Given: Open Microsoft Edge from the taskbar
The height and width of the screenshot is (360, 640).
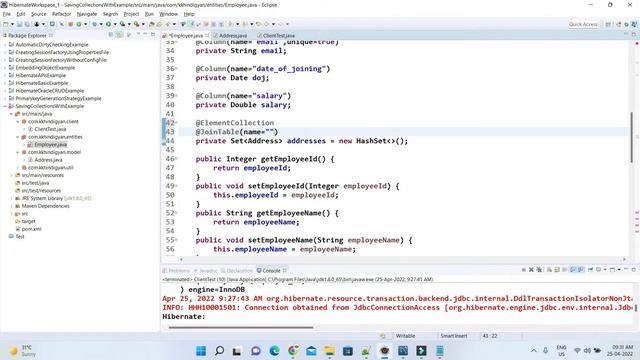Looking at the screenshot, I should (x=274, y=351).
